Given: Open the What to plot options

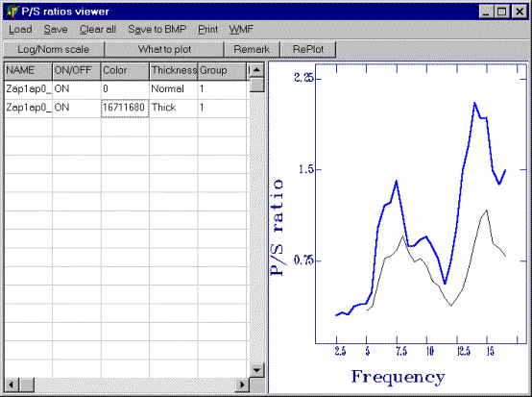Looking at the screenshot, I should [164, 50].
